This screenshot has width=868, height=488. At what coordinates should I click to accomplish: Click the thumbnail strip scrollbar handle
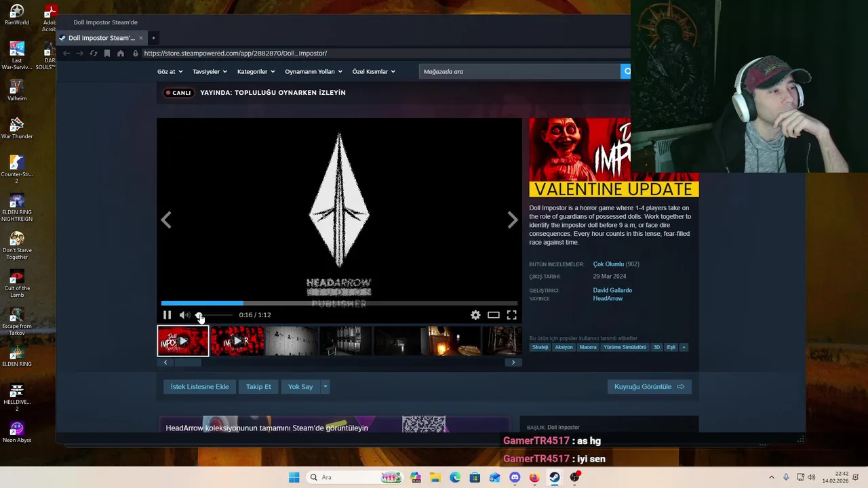click(x=188, y=363)
